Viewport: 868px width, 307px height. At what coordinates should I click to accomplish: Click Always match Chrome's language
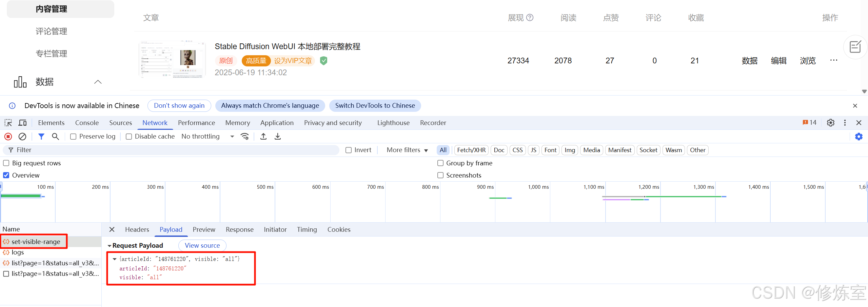270,106
